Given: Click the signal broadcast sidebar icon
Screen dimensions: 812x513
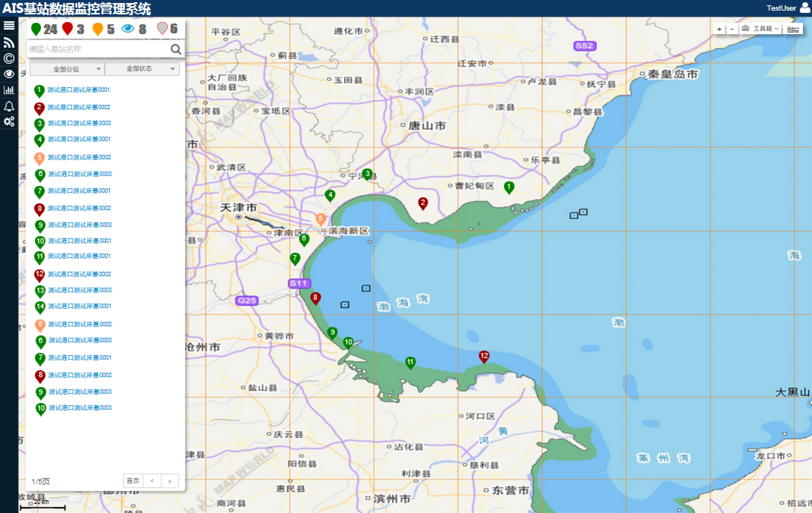Looking at the screenshot, I should (x=9, y=42).
